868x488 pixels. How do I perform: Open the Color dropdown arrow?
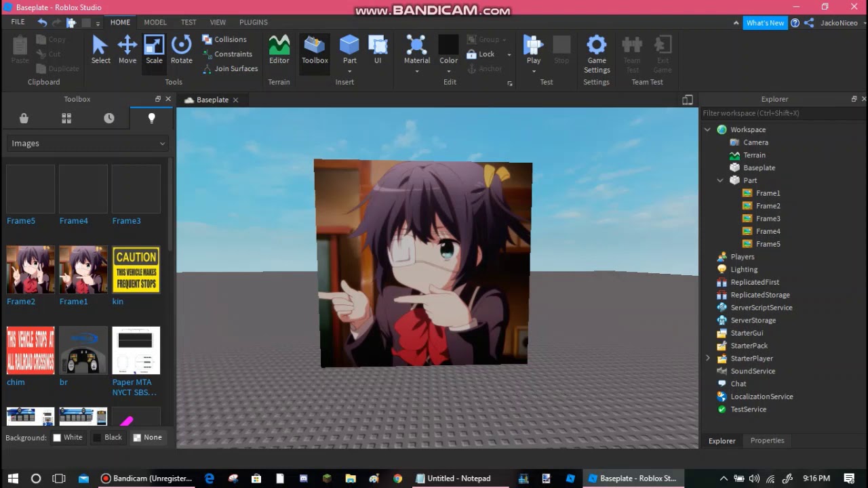[x=448, y=70]
